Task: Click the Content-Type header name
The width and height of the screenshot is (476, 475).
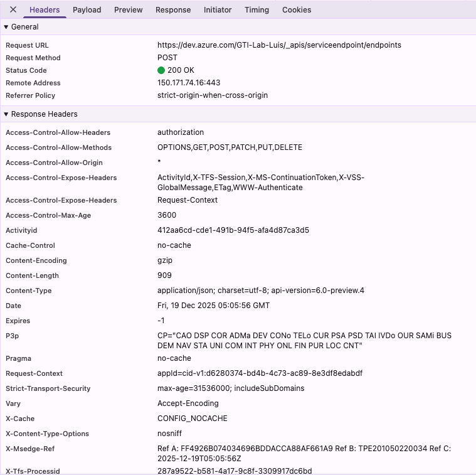Action: 29,291
